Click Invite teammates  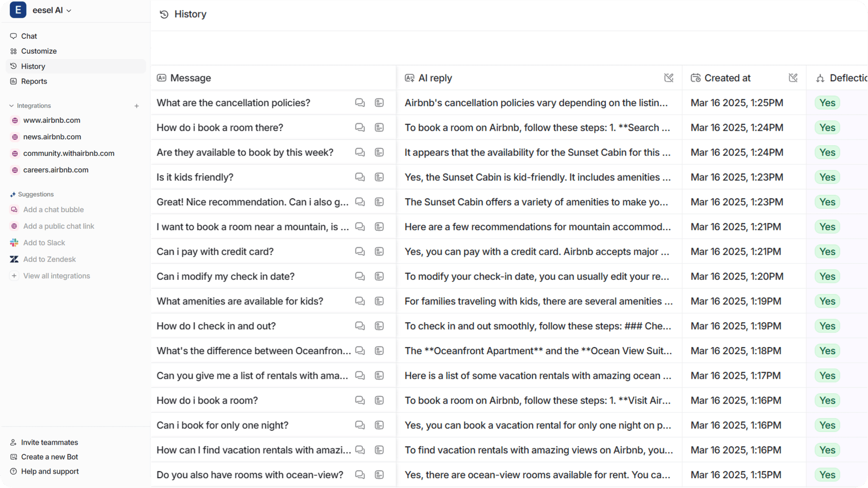50,443
